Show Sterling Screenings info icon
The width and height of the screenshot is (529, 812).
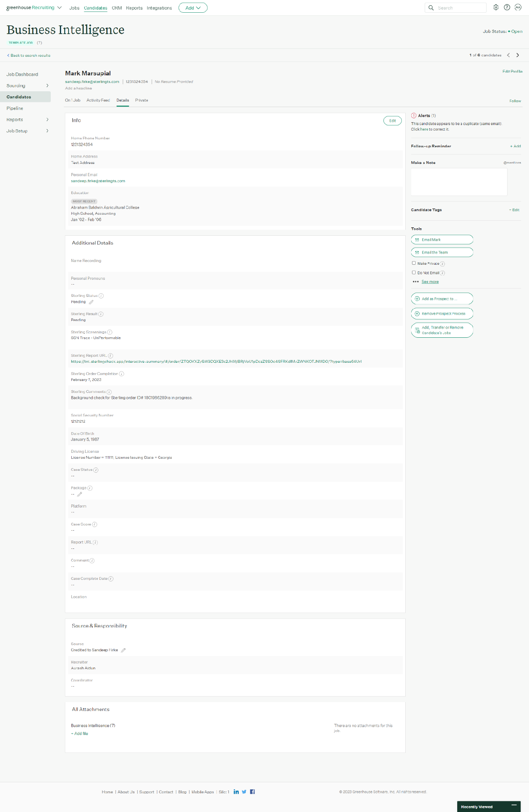coord(109,332)
